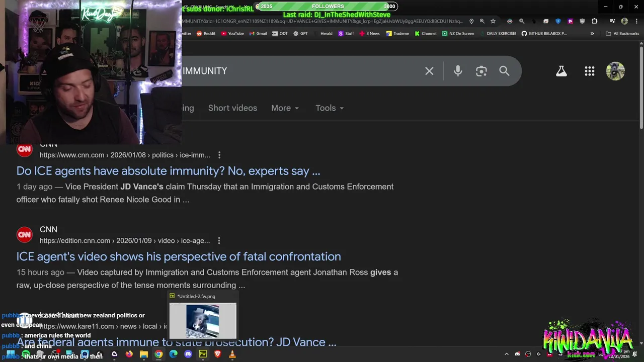The image size is (644, 362).
Task: Open the Trademe bookmark
Action: [397, 34]
